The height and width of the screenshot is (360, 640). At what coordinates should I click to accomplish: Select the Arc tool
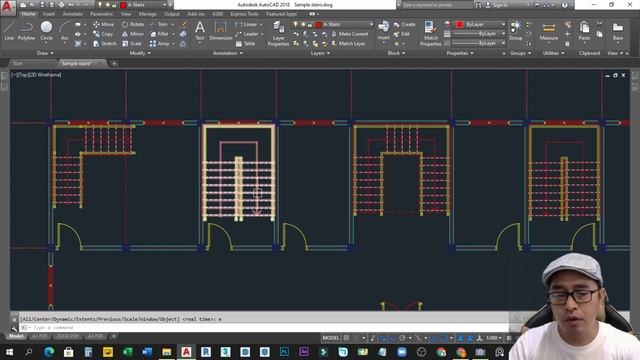pyautogui.click(x=64, y=31)
